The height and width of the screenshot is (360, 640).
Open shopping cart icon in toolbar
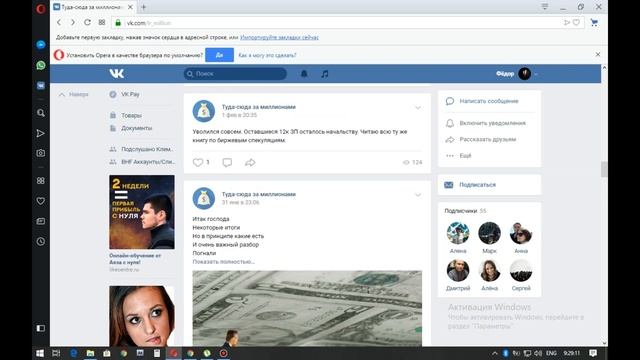tap(594, 23)
